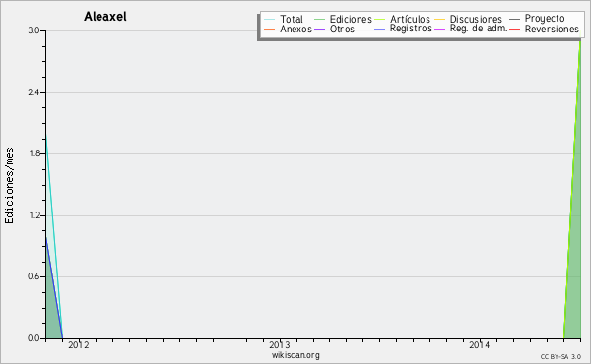The width and height of the screenshot is (591, 364).
Task: Click the Reg. de adm. legend label
Action: 479,29
